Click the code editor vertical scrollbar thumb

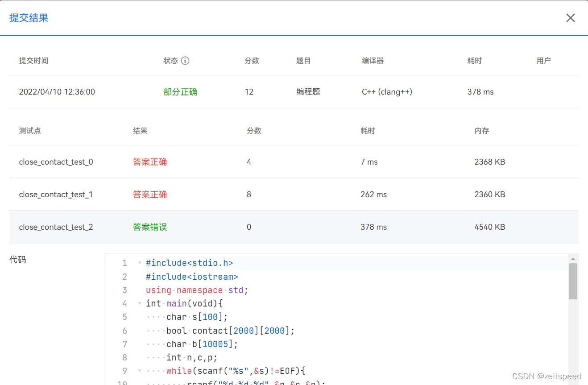click(x=573, y=281)
